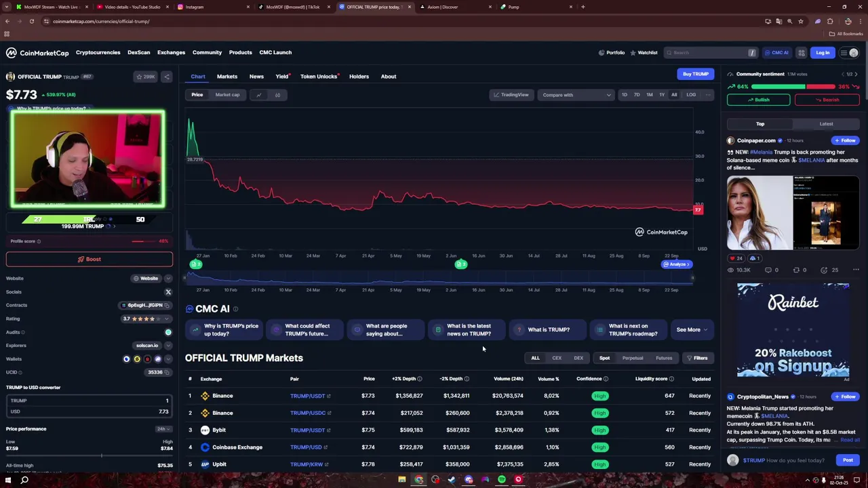The height and width of the screenshot is (488, 868).
Task: Expand the Explorers chevron
Action: pos(168,346)
